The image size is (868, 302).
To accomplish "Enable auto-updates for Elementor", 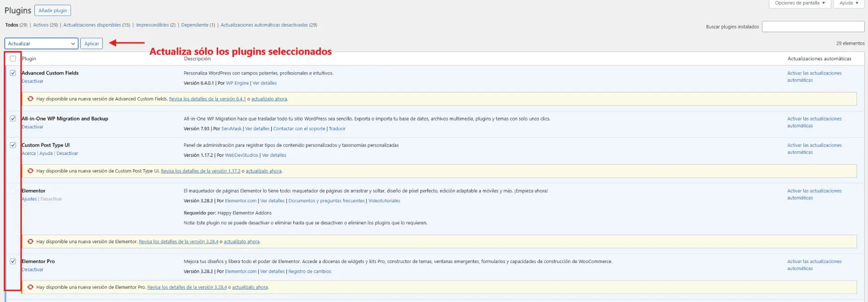I will [814, 194].
